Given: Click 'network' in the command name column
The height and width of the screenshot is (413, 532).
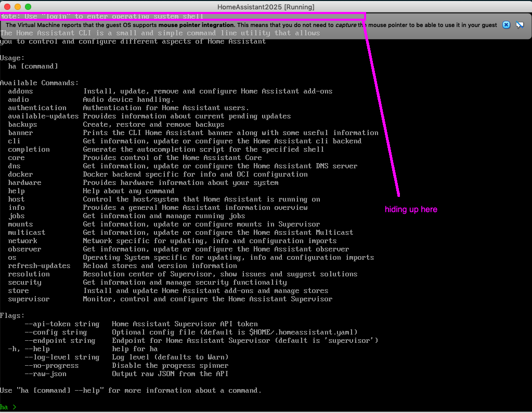Looking at the screenshot, I should point(22,241).
